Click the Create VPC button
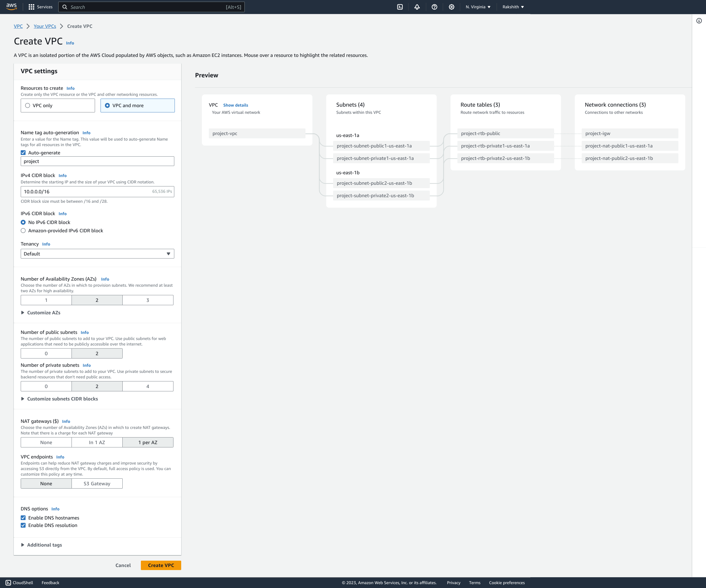Screen dimensions: 706x588 [161, 565]
